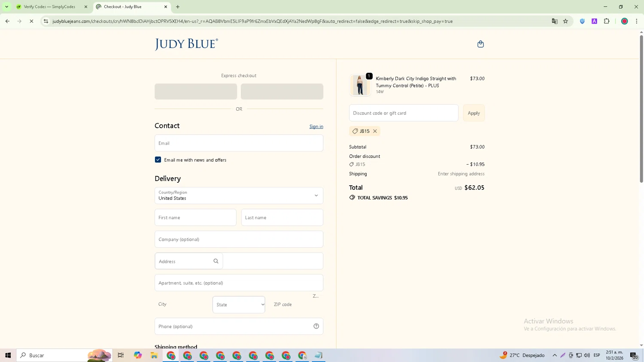Open the weather widget 27°C Despejado

click(x=522, y=355)
